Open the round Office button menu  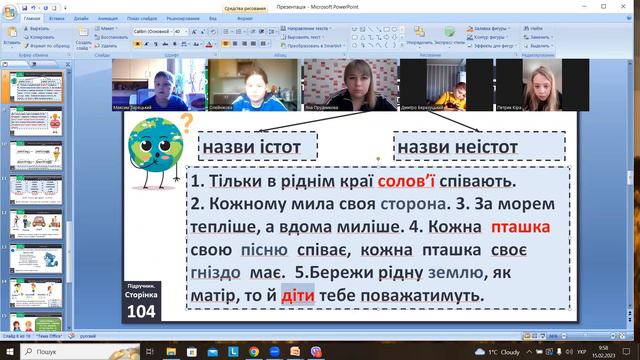[x=9, y=12]
